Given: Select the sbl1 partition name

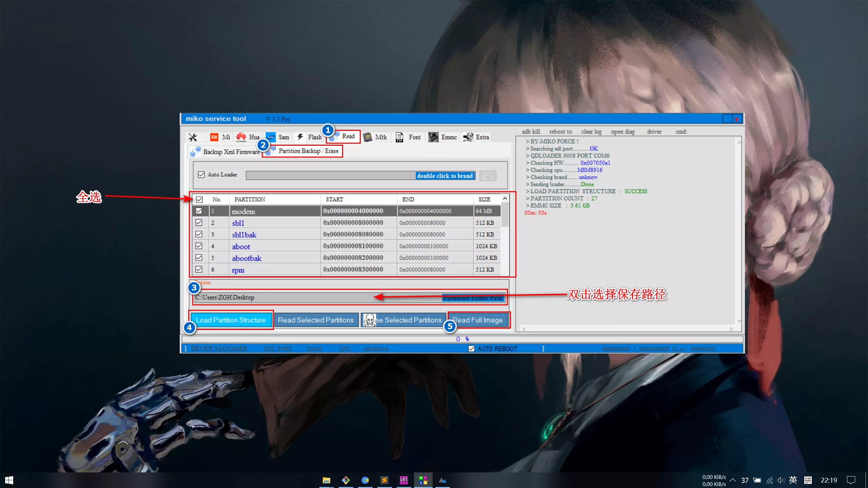Looking at the screenshot, I should pyautogui.click(x=238, y=223).
